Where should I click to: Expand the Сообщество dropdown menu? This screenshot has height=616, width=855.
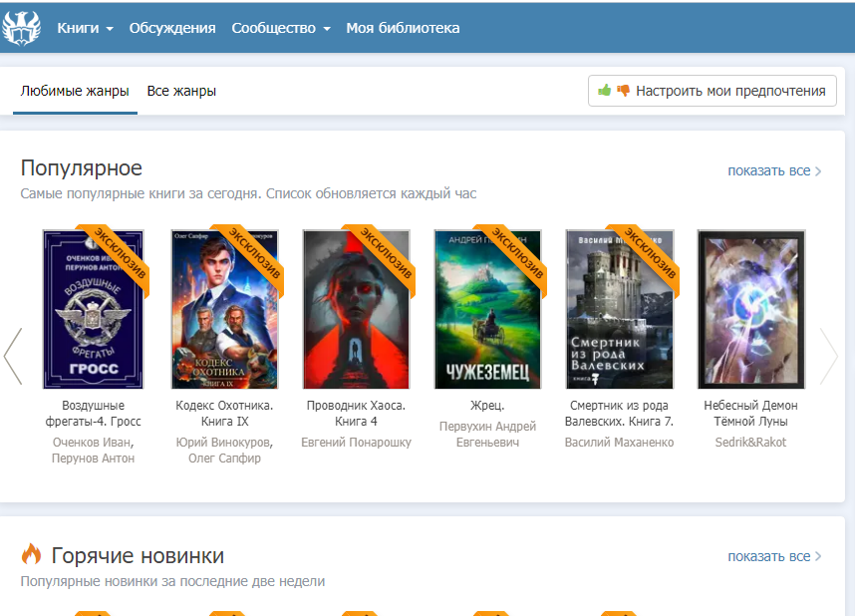point(280,28)
